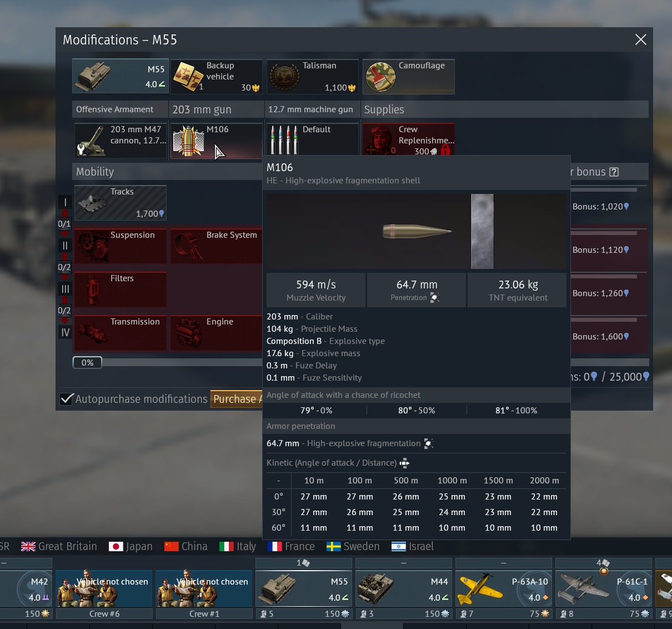Click the P-61C-1 crew number 8 badge
The height and width of the screenshot is (629, 672).
567,613
